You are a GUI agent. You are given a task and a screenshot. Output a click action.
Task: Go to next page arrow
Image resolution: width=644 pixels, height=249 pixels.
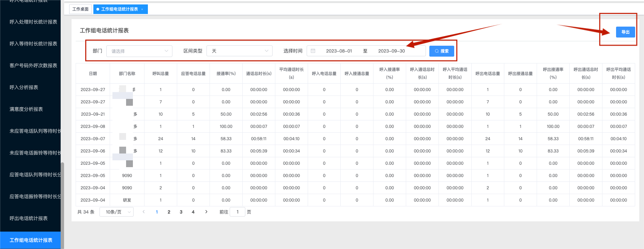pos(206,212)
